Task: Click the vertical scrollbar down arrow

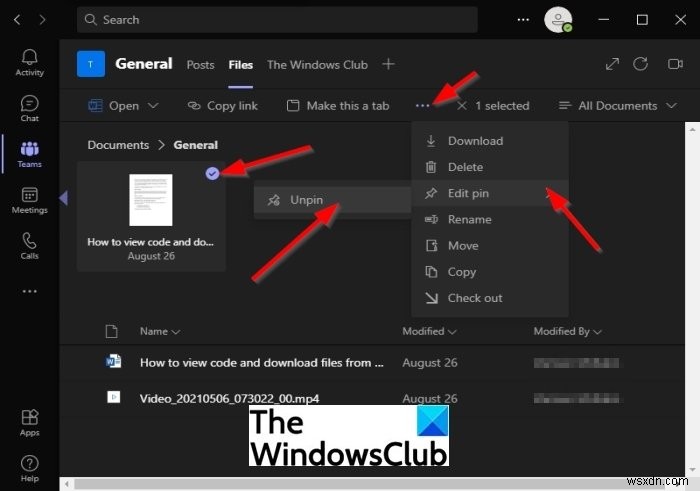Action: tap(692, 470)
